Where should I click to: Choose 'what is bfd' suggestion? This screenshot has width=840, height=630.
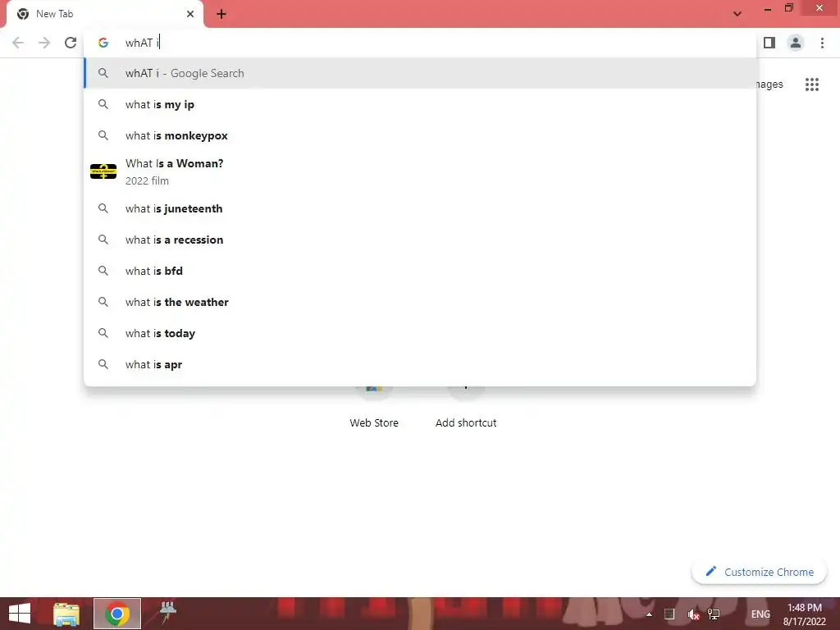[x=420, y=271]
